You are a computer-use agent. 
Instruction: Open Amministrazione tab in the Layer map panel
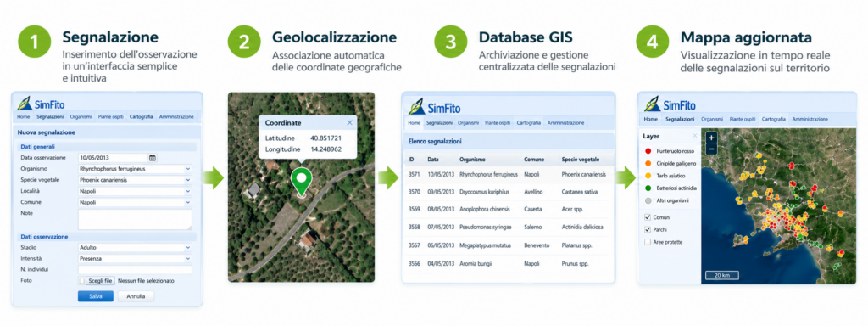pyautogui.click(x=810, y=119)
